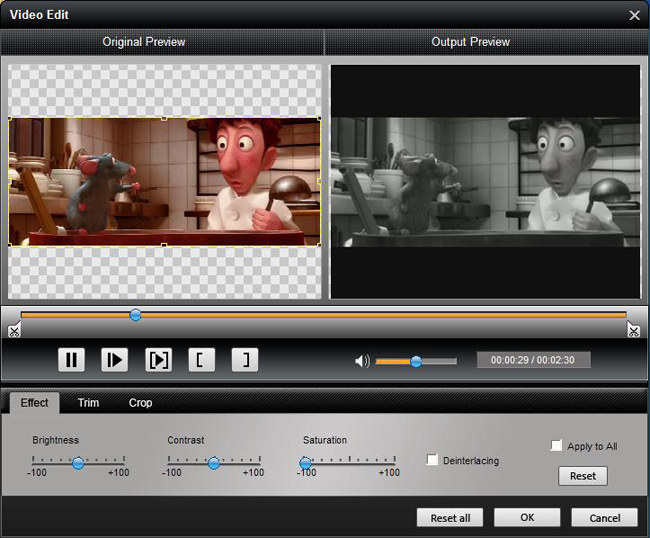Click the Original Preview video frame

tap(165, 182)
